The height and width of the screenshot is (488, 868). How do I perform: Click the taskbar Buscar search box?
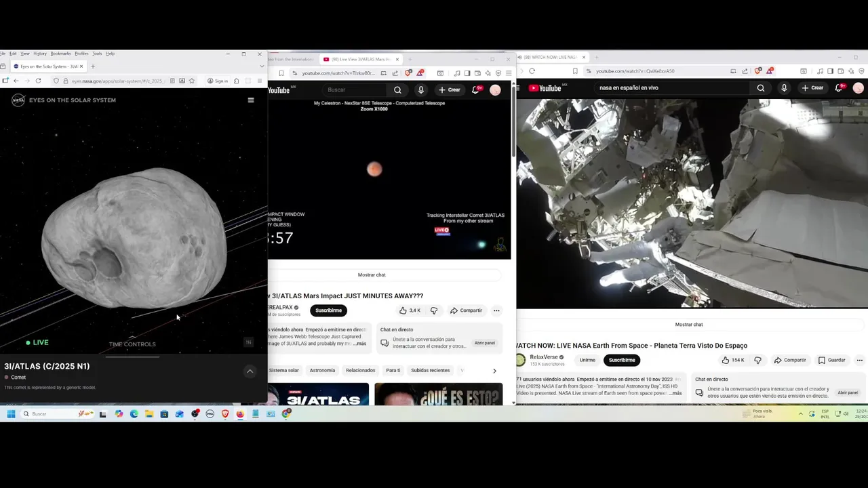pos(58,413)
